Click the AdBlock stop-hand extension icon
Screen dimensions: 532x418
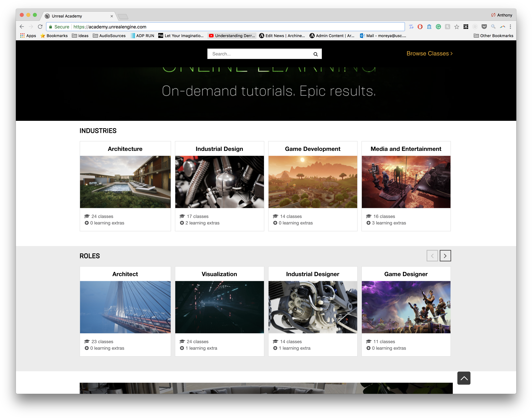[420, 27]
